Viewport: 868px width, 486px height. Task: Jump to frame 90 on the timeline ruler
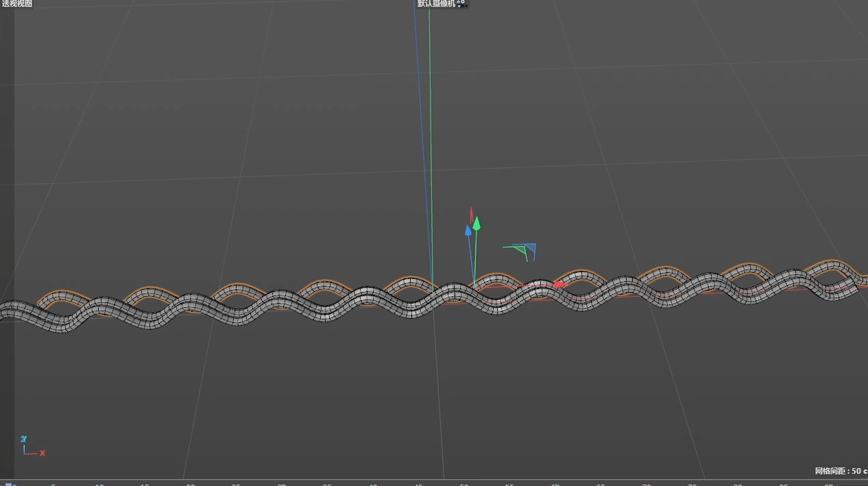click(x=828, y=484)
